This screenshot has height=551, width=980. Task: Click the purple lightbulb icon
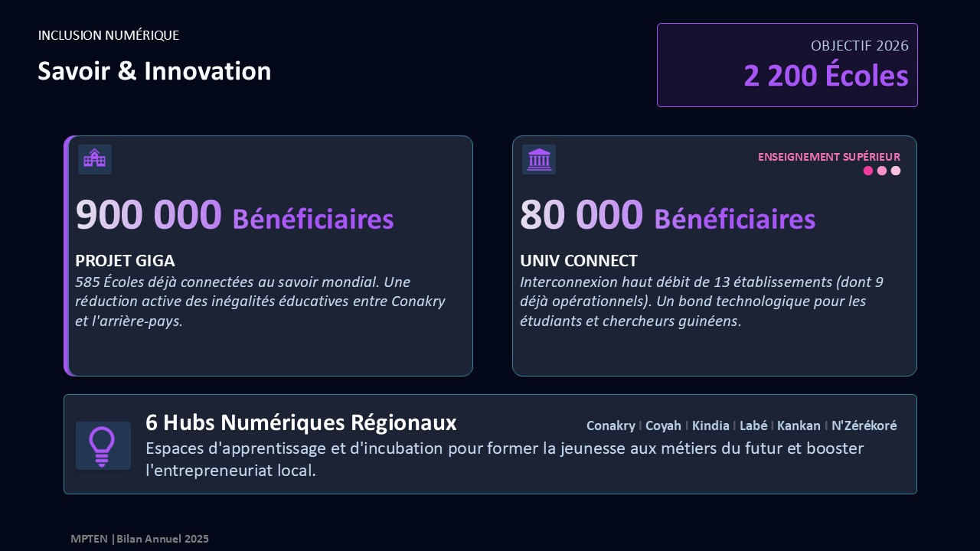pos(103,445)
